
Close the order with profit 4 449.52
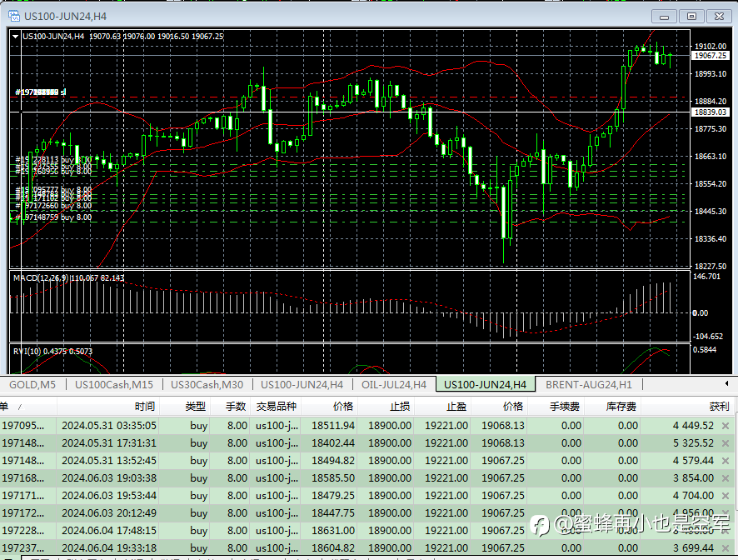(x=725, y=426)
